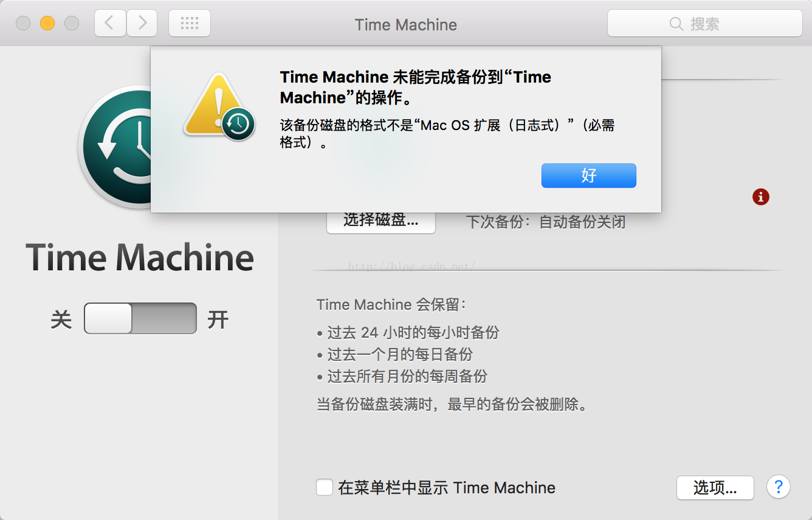Enable 在菜单栏中显示 Time Machine checkbox

pos(325,487)
